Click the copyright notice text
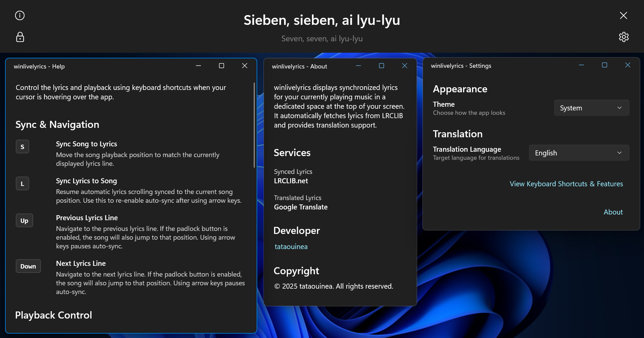 [334, 286]
